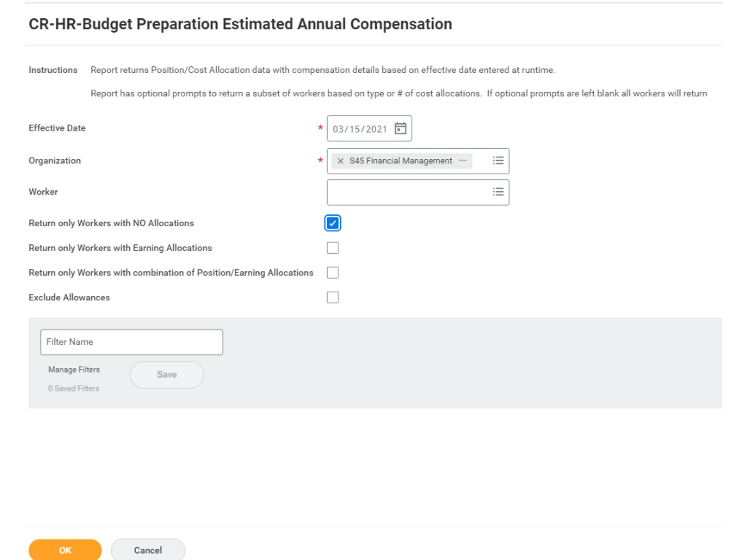Click inside the Organization selection field
Viewport: 747px width, 560px height.
[x=481, y=161]
